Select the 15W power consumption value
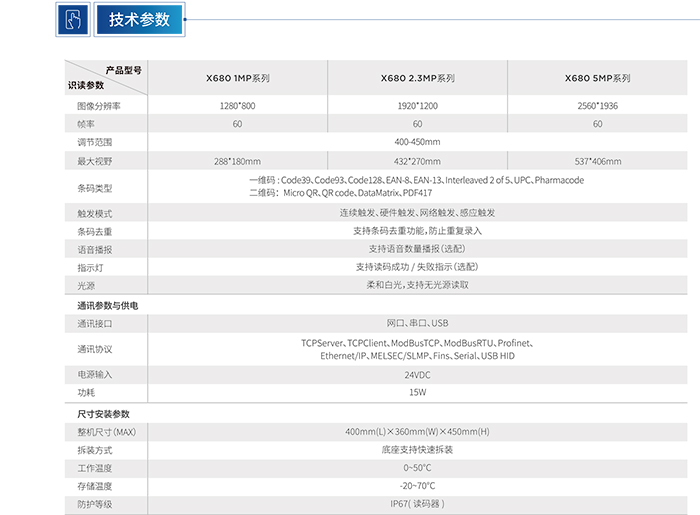 coord(417,393)
